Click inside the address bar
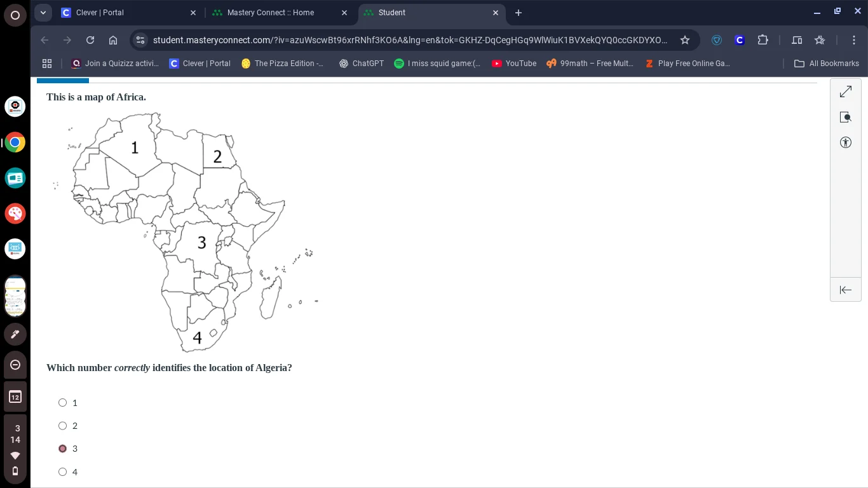Viewport: 868px width, 488px height. (x=413, y=40)
